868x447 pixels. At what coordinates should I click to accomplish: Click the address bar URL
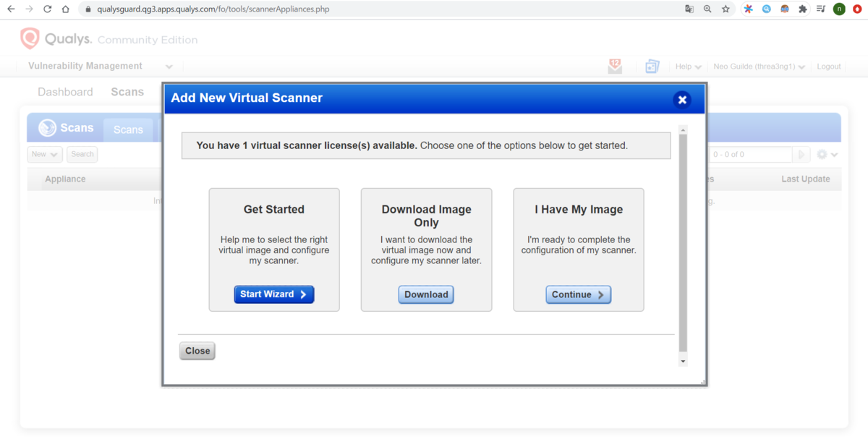(214, 9)
